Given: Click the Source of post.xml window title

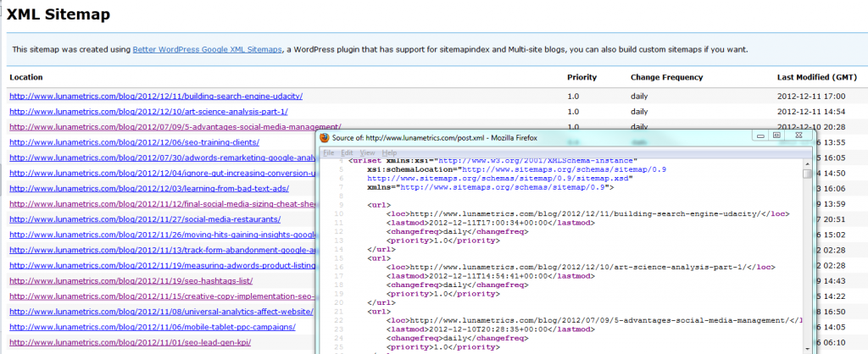Looking at the screenshot, I should point(435,137).
